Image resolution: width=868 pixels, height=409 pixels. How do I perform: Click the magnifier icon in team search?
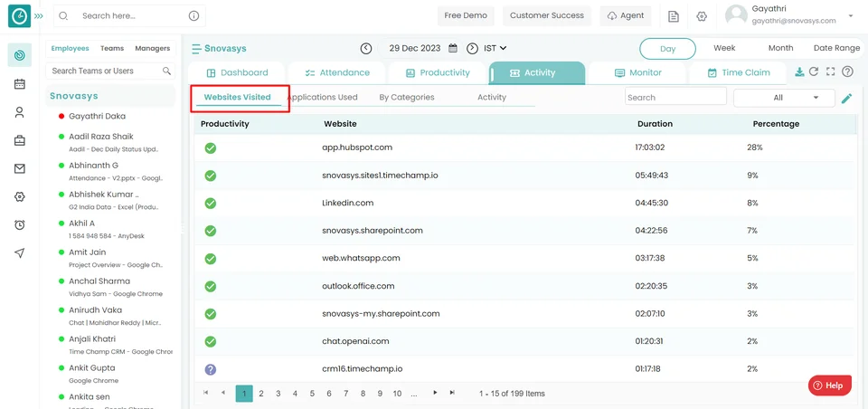[166, 71]
